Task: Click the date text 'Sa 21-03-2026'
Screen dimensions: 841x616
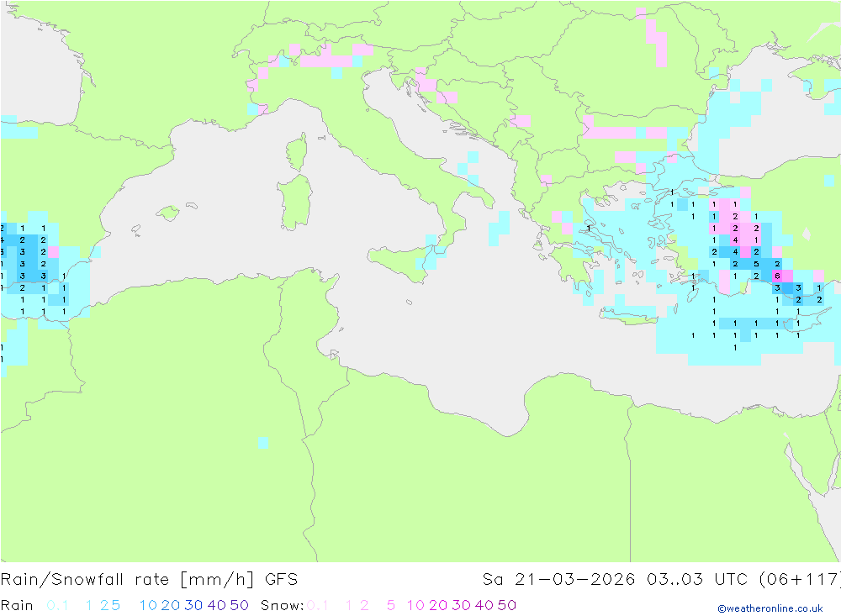Action: (559, 580)
